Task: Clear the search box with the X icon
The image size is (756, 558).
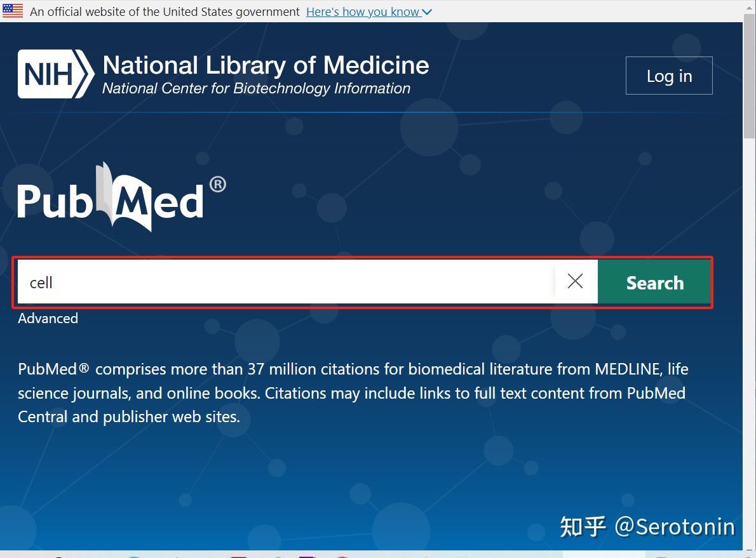Action: (575, 281)
